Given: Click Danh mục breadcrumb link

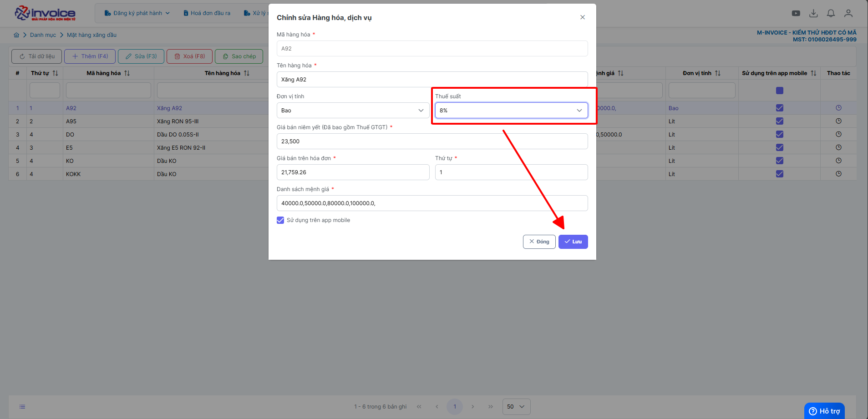Looking at the screenshot, I should [x=43, y=35].
